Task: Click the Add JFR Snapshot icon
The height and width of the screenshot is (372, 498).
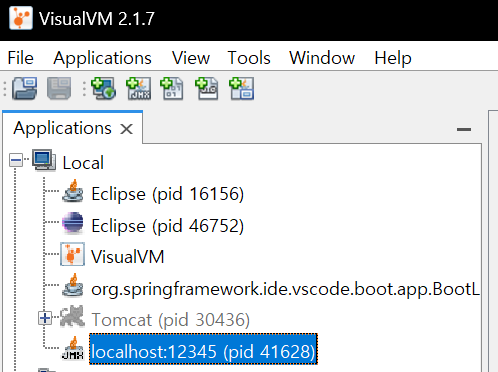Action: tap(207, 88)
